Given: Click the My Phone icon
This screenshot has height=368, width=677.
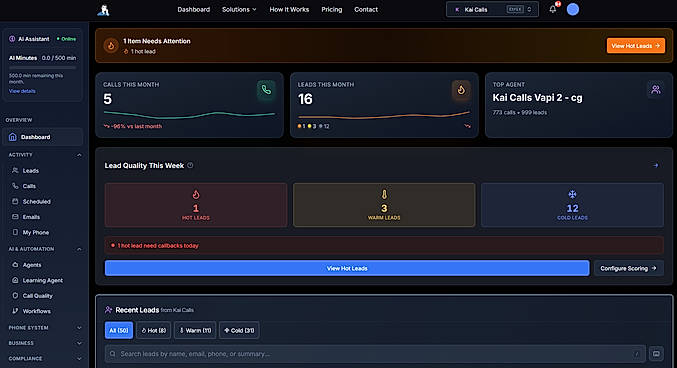Looking at the screenshot, I should coord(15,232).
